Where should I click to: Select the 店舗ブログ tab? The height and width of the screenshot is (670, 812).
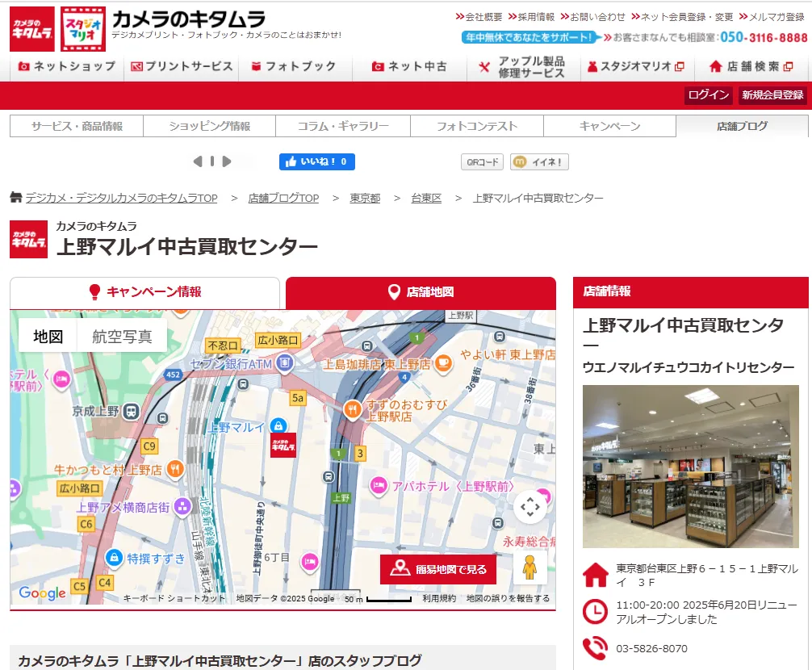pyautogui.click(x=742, y=126)
